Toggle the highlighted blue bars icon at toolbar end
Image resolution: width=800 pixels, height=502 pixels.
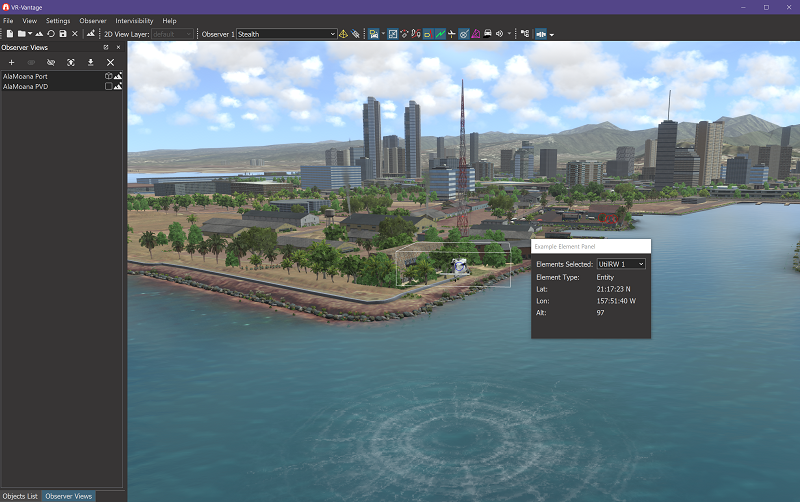coord(541,34)
